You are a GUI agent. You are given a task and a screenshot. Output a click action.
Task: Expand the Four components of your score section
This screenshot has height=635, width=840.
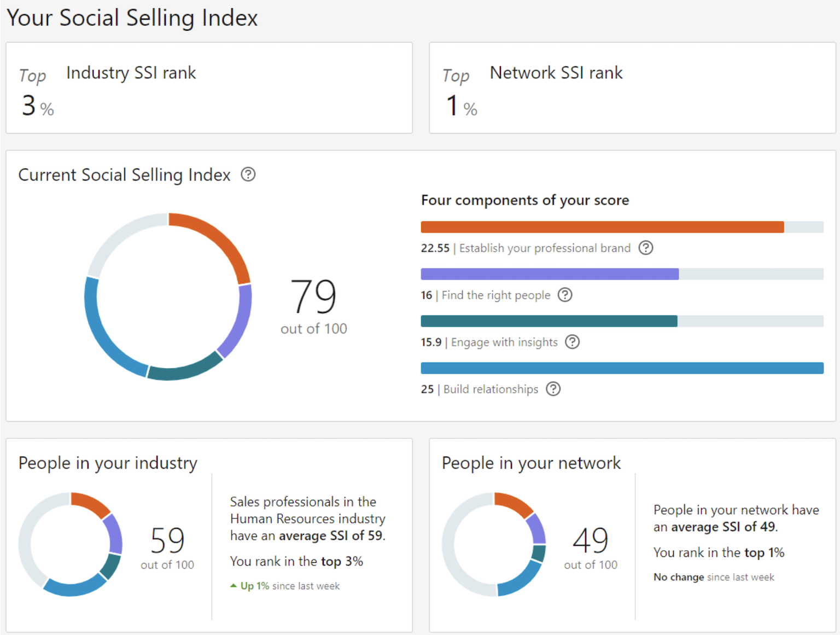click(x=524, y=200)
